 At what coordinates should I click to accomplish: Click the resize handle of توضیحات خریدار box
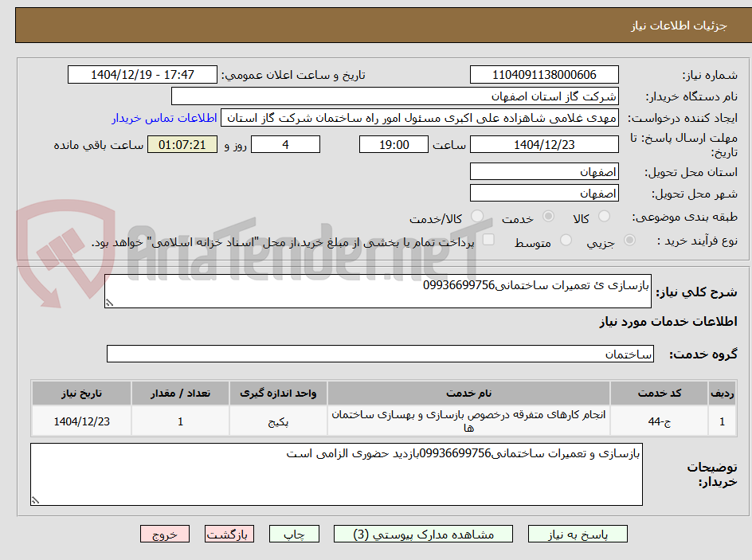(35, 500)
